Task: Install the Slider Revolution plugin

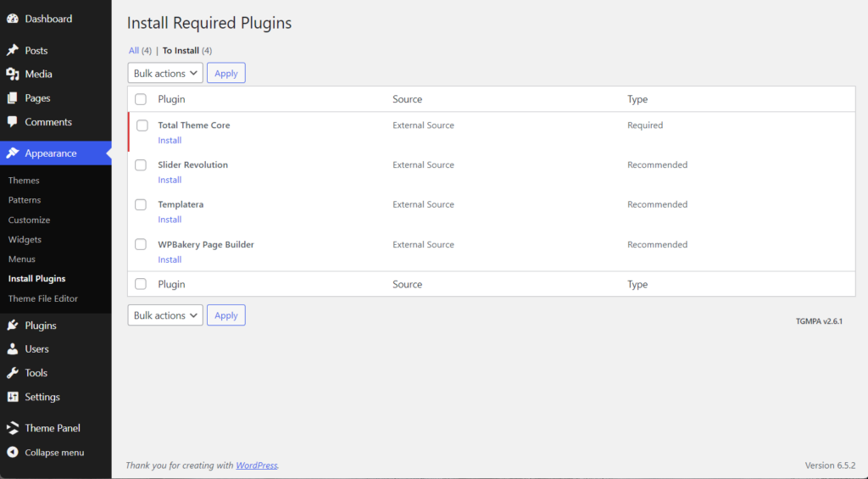Action: [170, 180]
